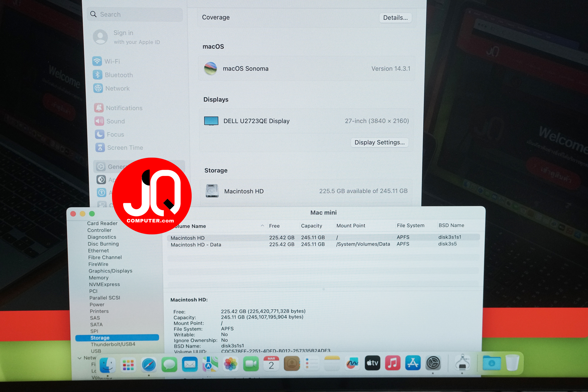588x392 pixels.
Task: Open Notes app in Dock
Action: coord(332,363)
